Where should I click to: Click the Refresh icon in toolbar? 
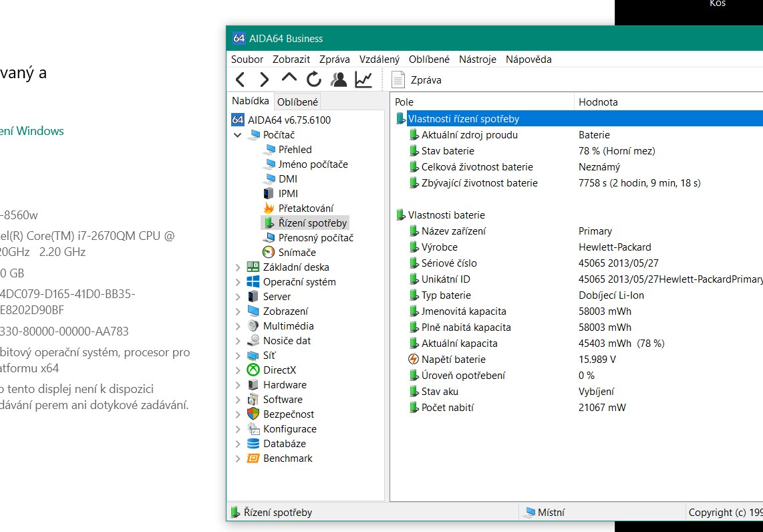click(x=314, y=80)
